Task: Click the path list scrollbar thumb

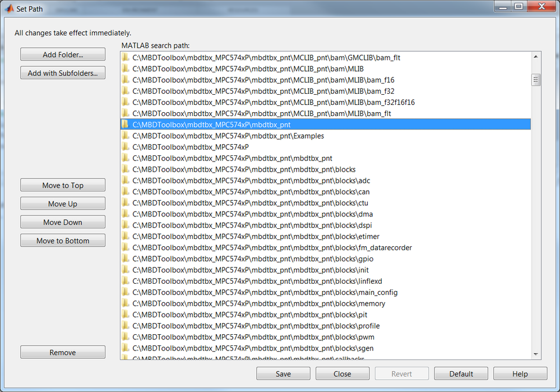Action: pyautogui.click(x=536, y=80)
